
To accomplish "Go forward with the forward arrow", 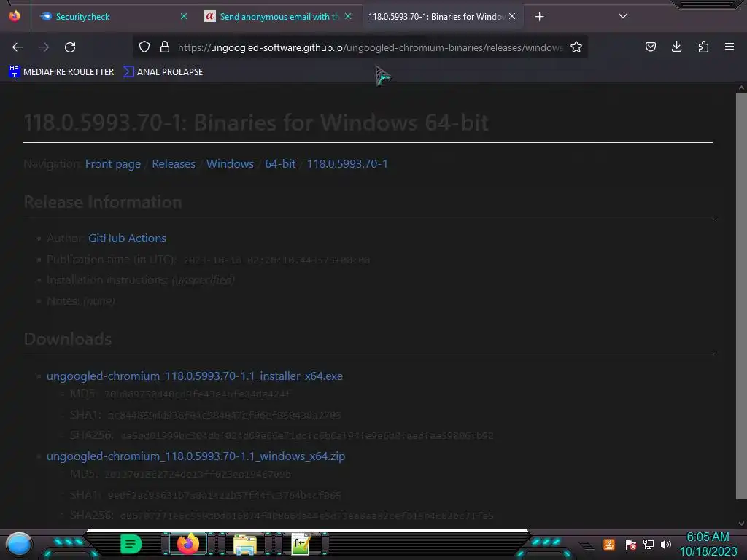I will click(x=44, y=47).
